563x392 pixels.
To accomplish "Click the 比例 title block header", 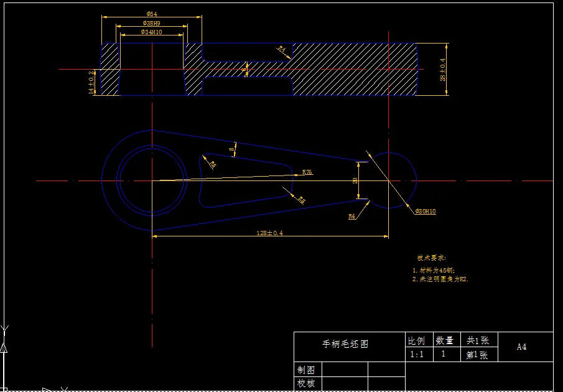I will coord(416,340).
